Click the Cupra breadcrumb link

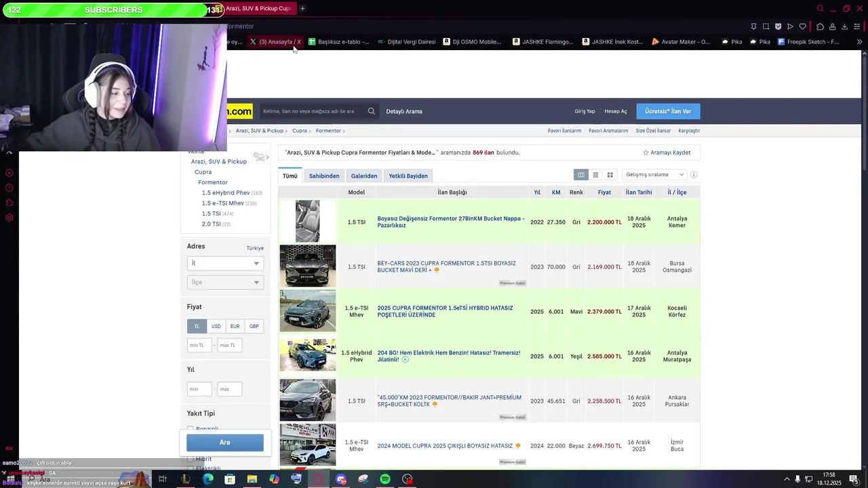point(300,131)
